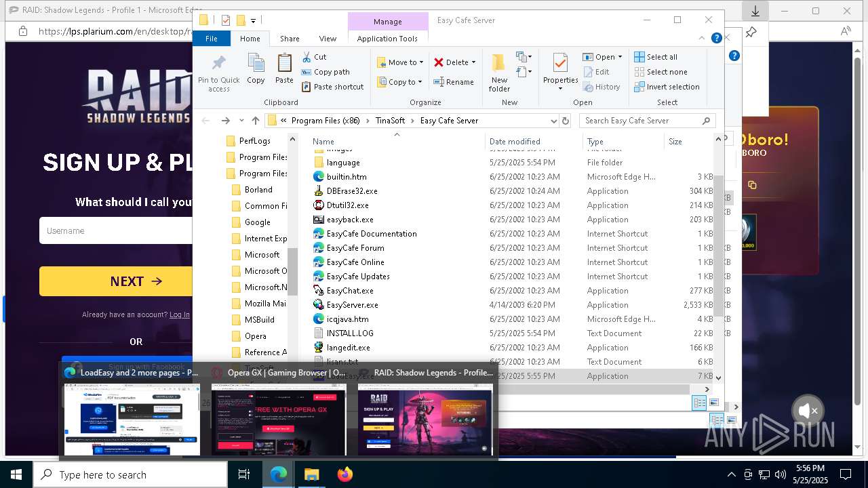Open the Application Tools tab
Viewport: 868px width, 488px height.
pyautogui.click(x=387, y=39)
